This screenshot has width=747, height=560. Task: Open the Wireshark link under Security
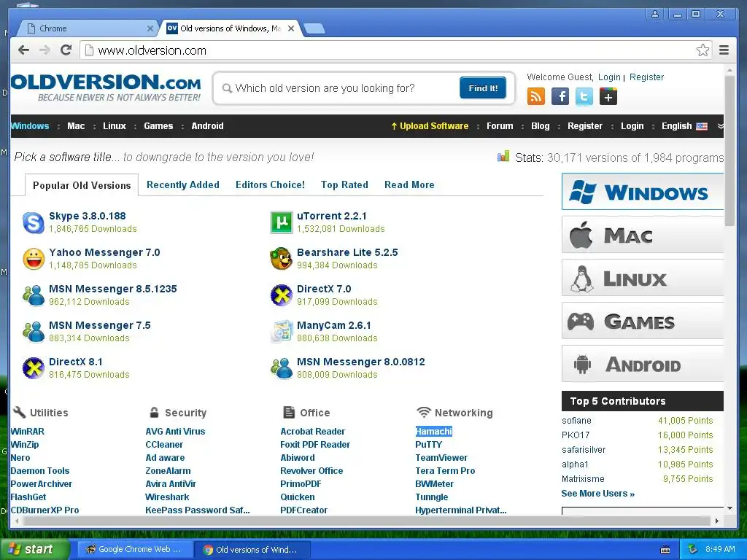point(167,497)
